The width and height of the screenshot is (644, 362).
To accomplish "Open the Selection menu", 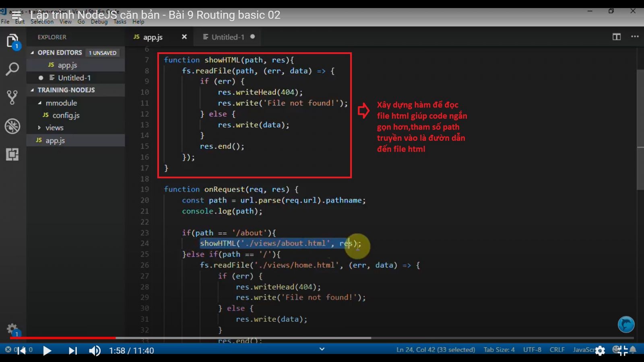I will pyautogui.click(x=42, y=22).
